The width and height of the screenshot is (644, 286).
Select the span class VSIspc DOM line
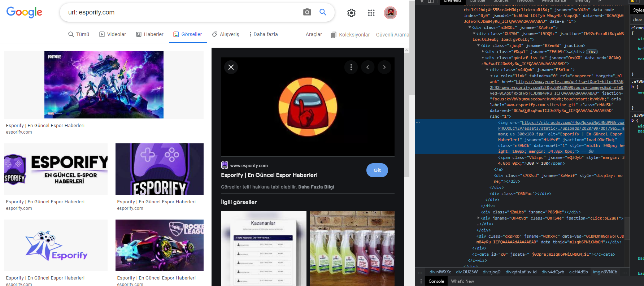pos(561,160)
